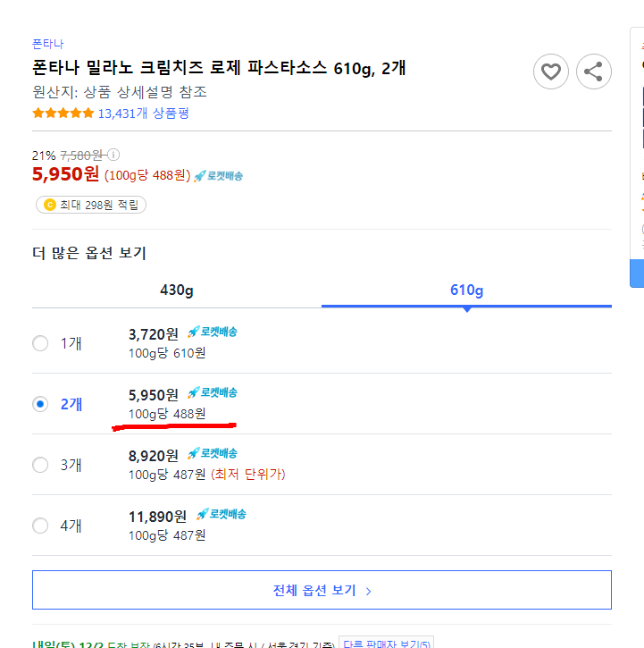Click 다른 판매자 보기(5) link

[386, 643]
